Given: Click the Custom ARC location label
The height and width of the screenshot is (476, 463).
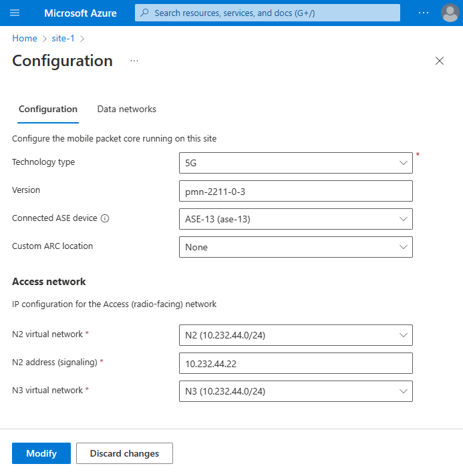Looking at the screenshot, I should (x=53, y=246).
